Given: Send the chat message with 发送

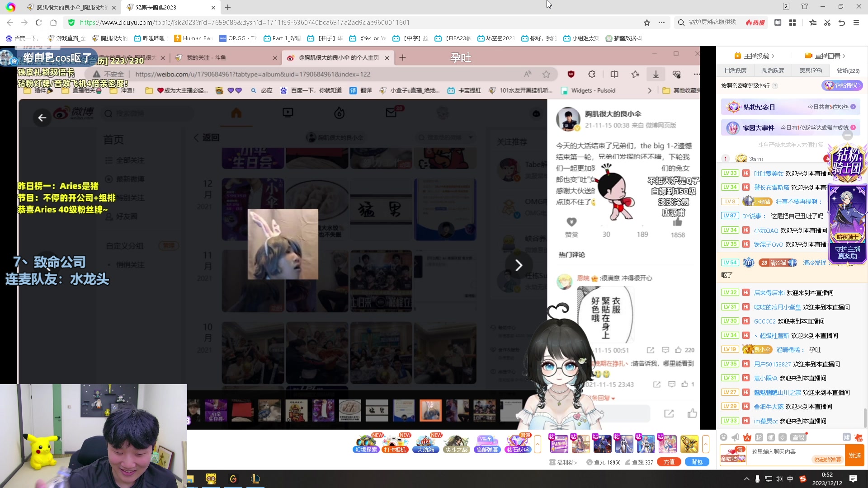Looking at the screenshot, I should 854,455.
